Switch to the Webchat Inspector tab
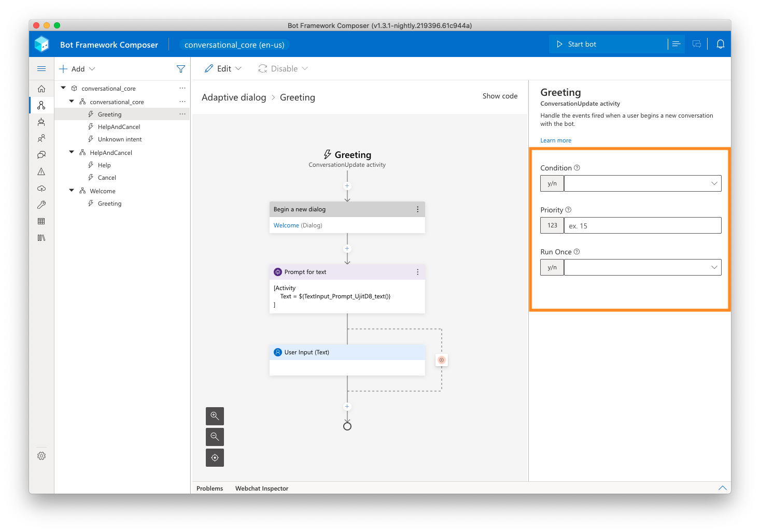The height and width of the screenshot is (532, 760). point(262,488)
